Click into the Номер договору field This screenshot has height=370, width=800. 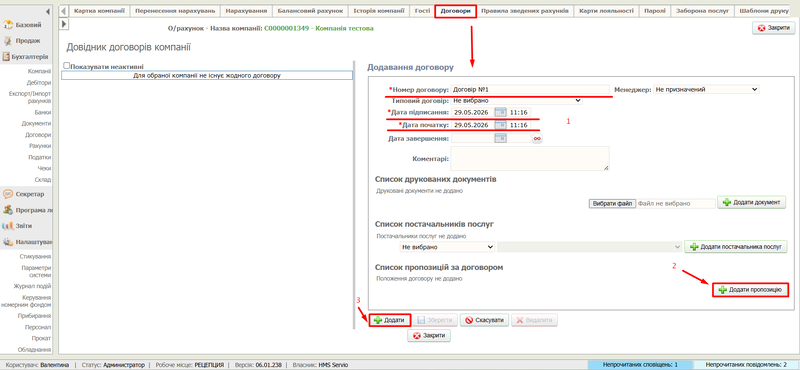click(x=530, y=89)
